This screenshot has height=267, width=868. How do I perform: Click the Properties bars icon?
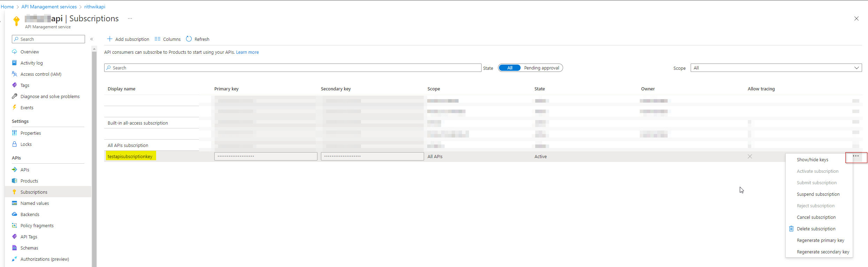click(x=14, y=133)
